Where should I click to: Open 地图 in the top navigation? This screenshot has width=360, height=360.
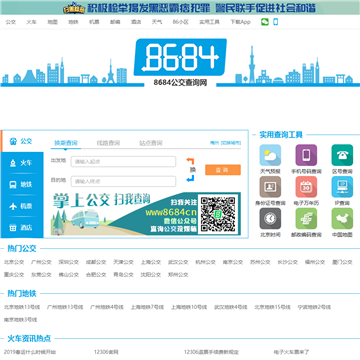click(52, 22)
